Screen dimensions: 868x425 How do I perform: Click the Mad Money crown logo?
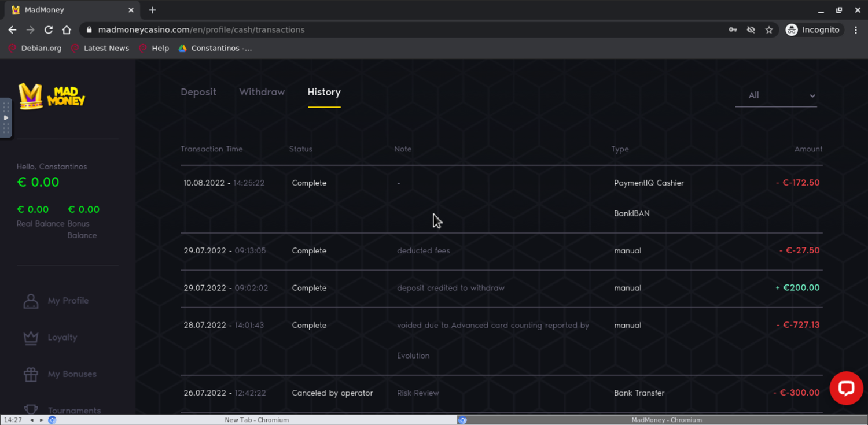pos(51,96)
